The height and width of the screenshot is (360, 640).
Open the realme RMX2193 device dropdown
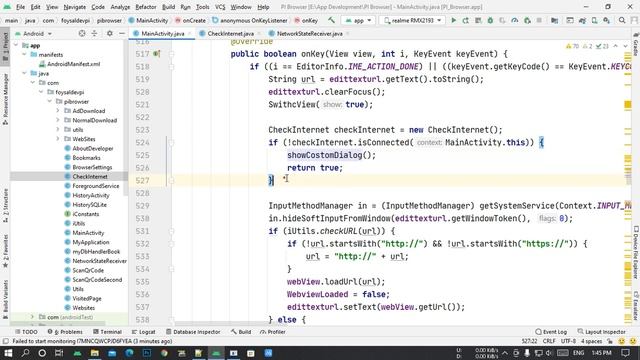click(x=413, y=20)
